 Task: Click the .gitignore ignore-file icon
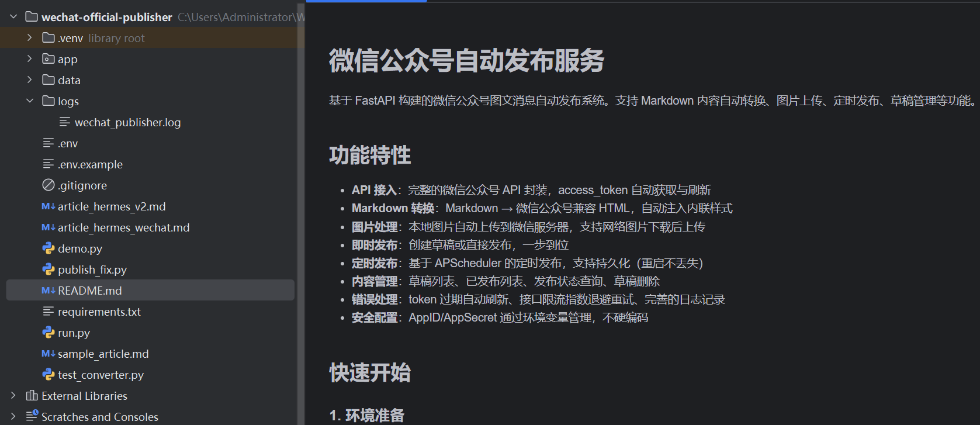pyautogui.click(x=49, y=185)
